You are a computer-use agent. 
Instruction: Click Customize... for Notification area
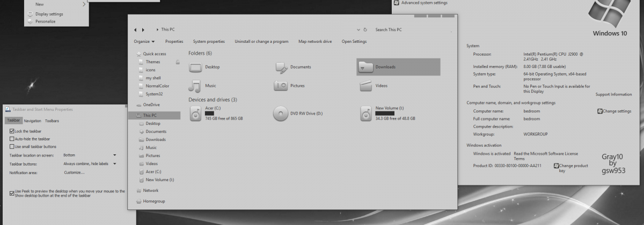(75, 172)
